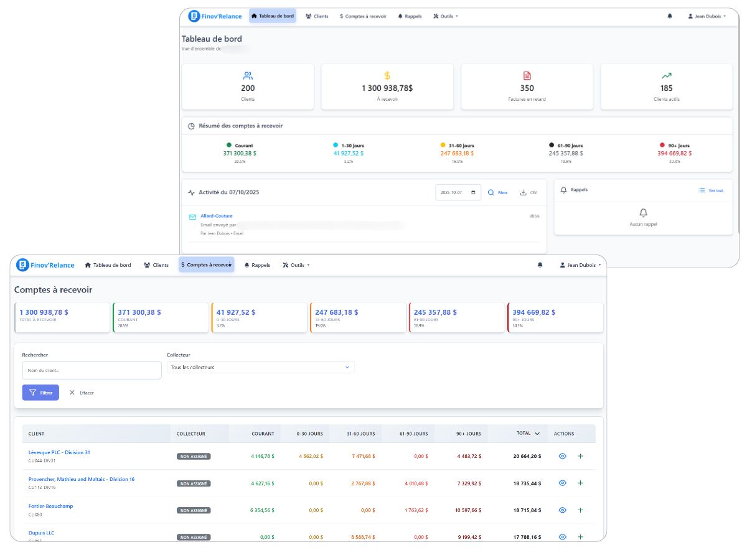Click the green plus icon for Dupuis LLC
This screenshot has width=747, height=560.
point(580,536)
